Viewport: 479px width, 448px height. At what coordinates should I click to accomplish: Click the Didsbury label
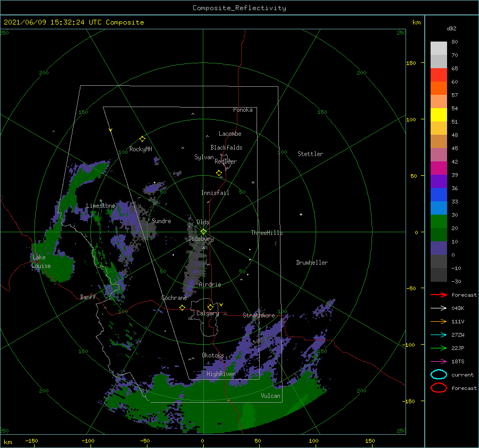201,239
